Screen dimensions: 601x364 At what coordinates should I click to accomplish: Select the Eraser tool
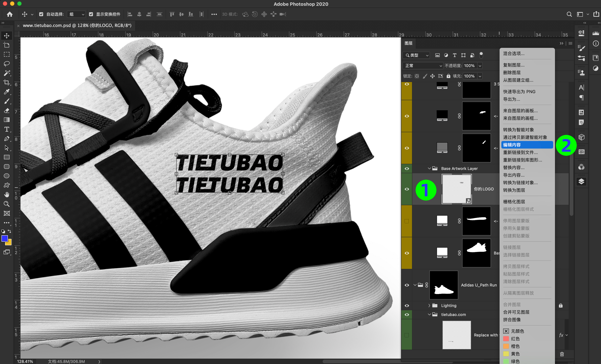(x=7, y=111)
